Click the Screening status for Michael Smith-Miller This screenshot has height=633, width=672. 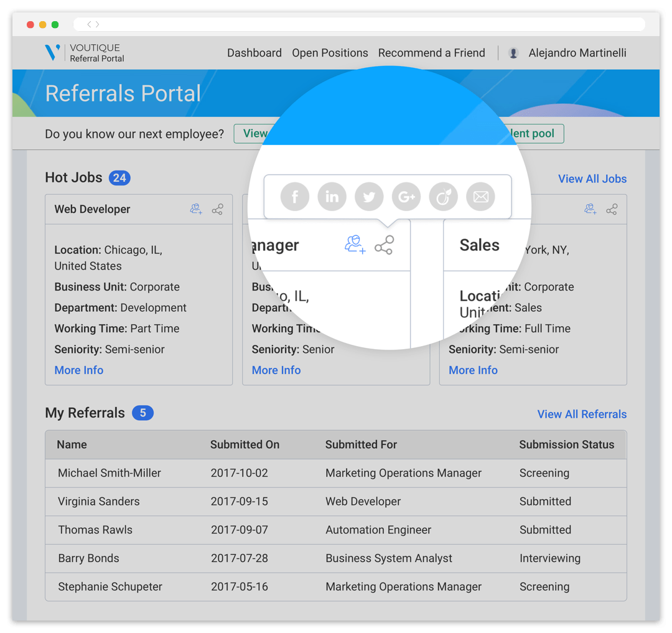pyautogui.click(x=544, y=472)
